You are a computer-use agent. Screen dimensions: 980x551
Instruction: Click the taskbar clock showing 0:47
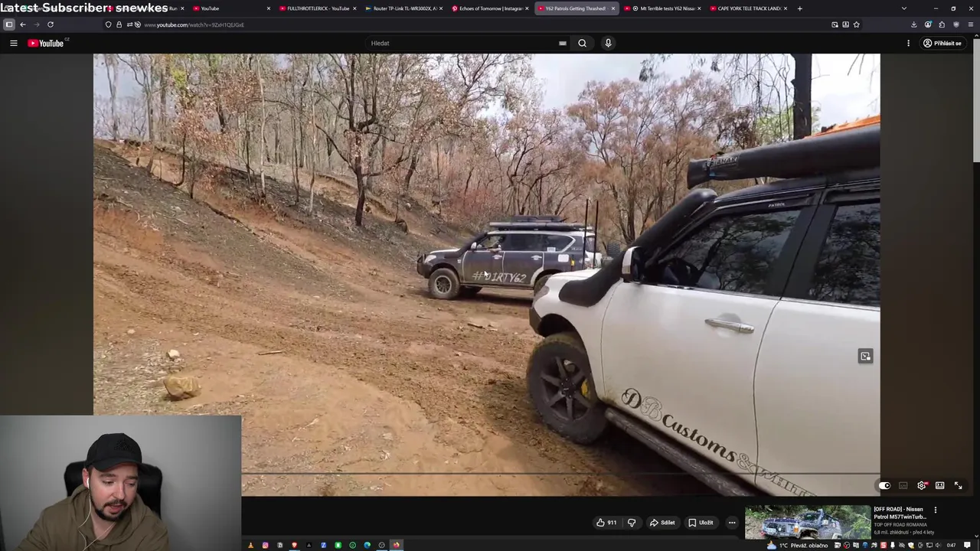[951, 545]
